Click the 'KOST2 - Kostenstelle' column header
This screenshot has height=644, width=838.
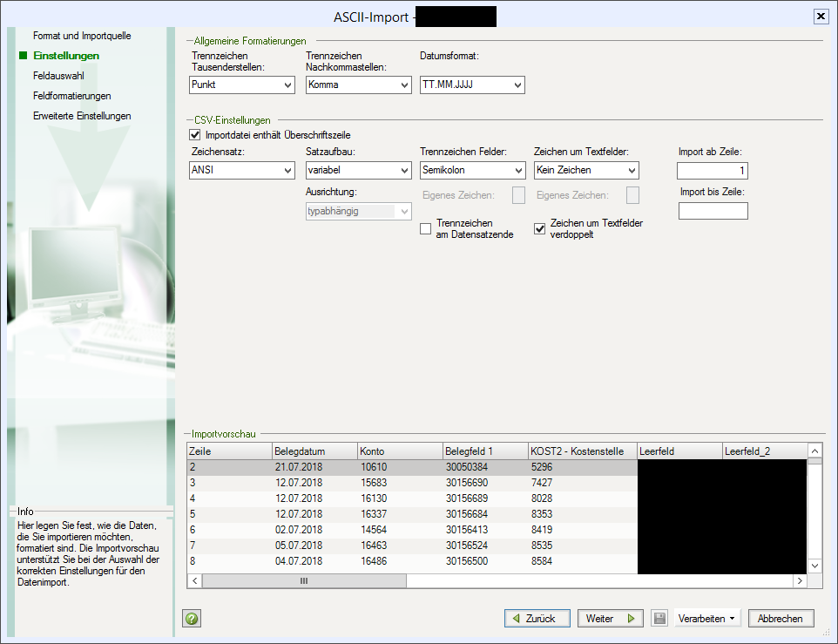point(583,451)
